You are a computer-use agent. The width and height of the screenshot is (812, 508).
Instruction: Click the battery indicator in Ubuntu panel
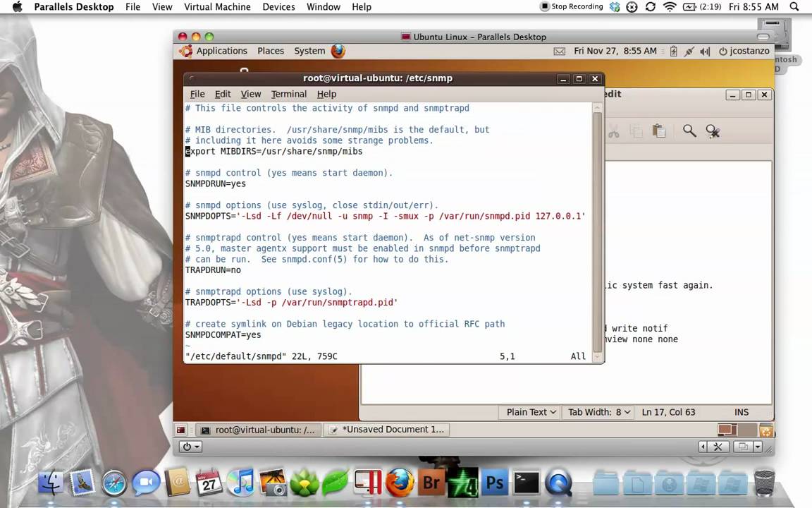click(673, 52)
